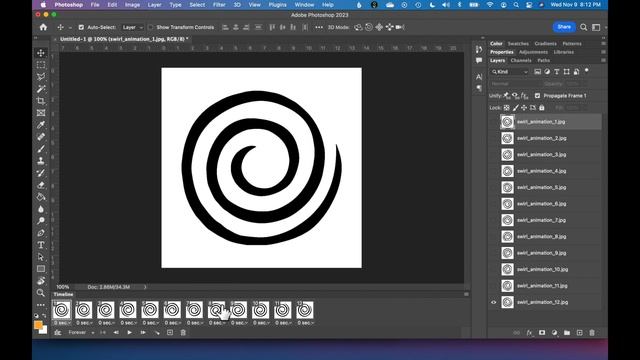Viewport: 640px width, 360px height.
Task: Click the Tween animation frames icon
Action: point(157,333)
